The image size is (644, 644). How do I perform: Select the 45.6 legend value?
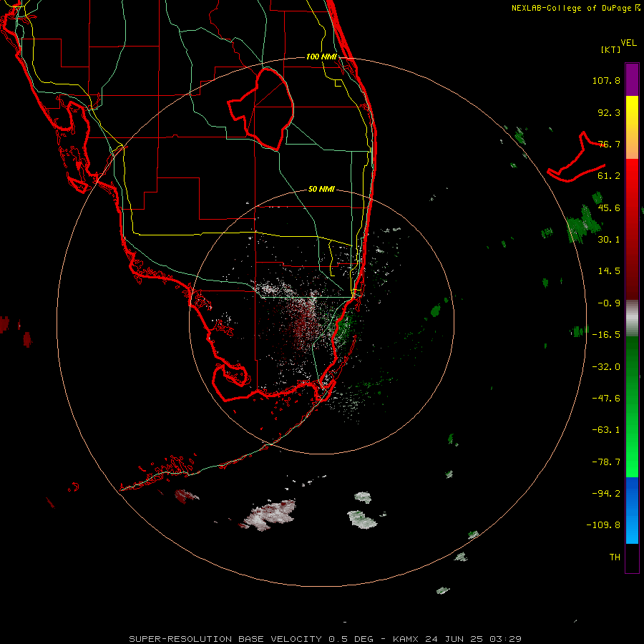pyautogui.click(x=609, y=208)
